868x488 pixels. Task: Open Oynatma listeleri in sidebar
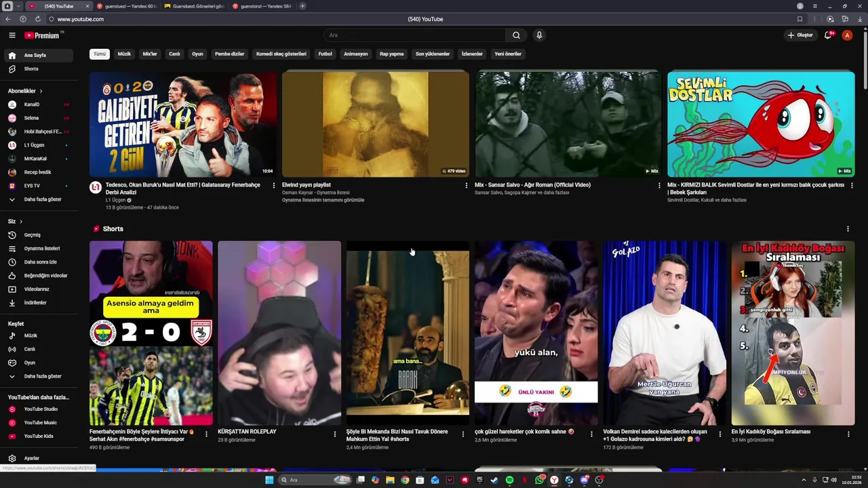tap(39, 249)
